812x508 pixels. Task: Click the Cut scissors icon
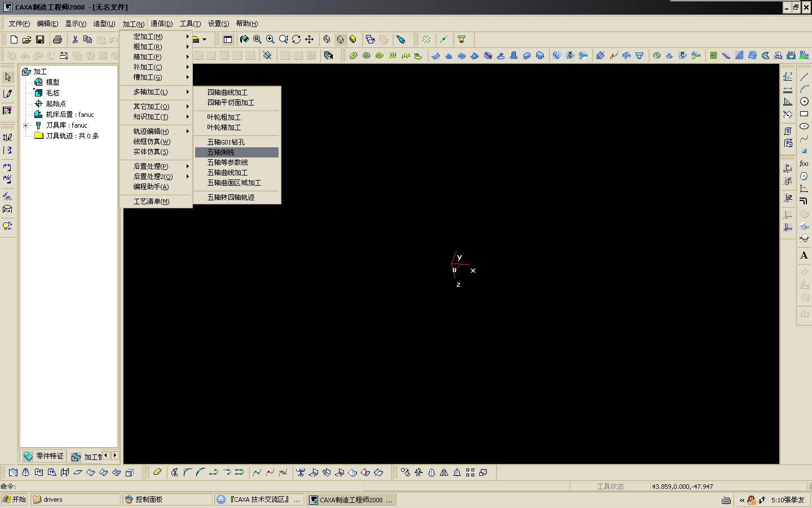click(75, 40)
